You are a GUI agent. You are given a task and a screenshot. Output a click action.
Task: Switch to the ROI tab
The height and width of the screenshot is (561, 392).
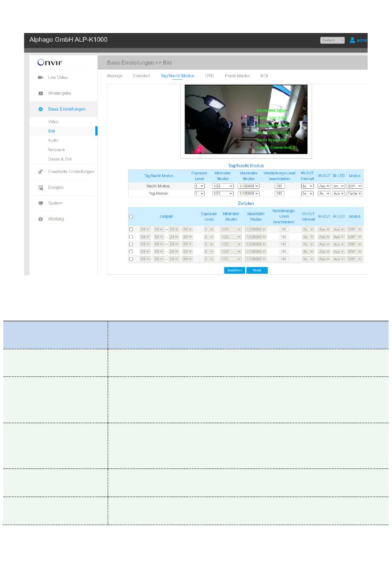tap(264, 76)
